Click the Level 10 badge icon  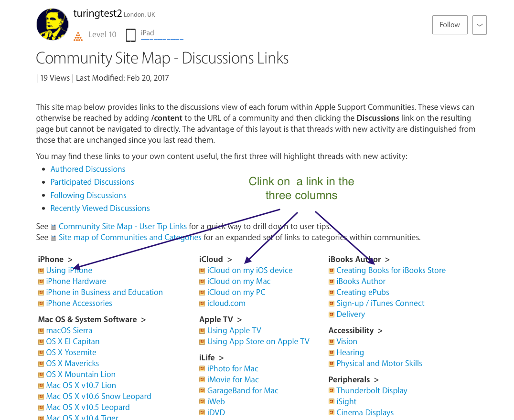coord(78,36)
